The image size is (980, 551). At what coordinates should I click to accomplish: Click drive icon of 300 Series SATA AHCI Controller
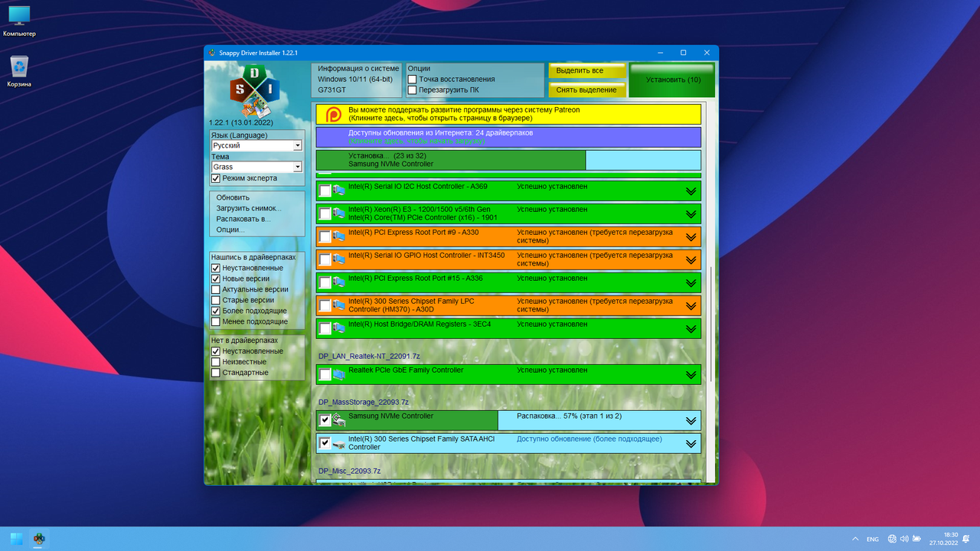[338, 443]
